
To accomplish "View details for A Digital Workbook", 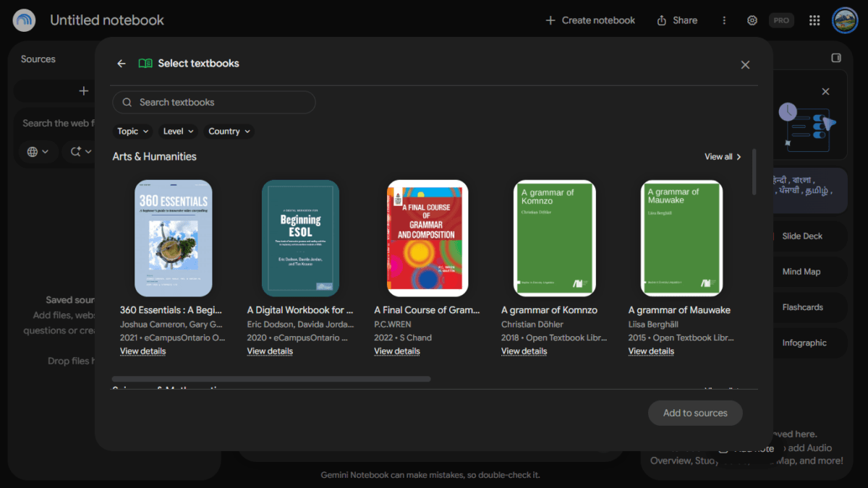I will pos(270,351).
